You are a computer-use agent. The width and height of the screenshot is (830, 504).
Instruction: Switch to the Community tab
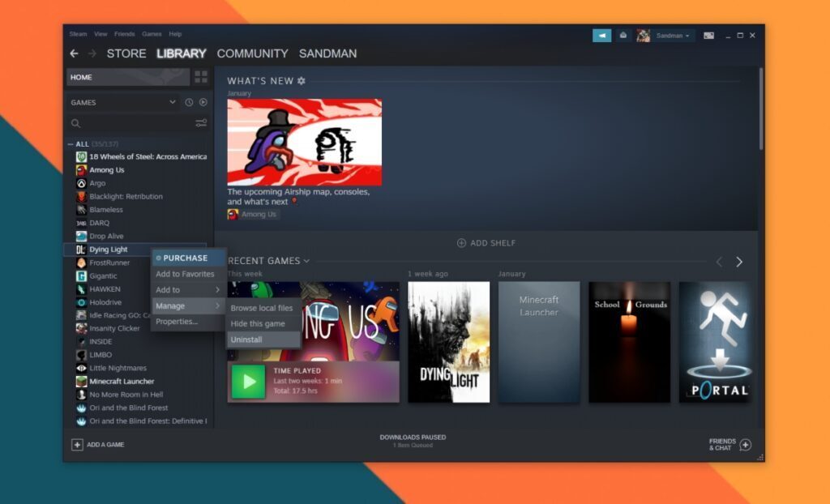coord(253,53)
